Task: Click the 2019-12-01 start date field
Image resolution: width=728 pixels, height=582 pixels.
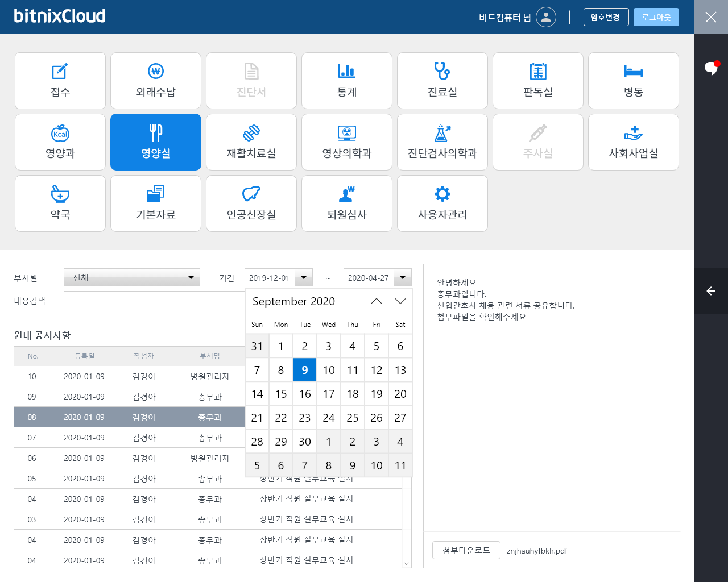Action: 270,278
